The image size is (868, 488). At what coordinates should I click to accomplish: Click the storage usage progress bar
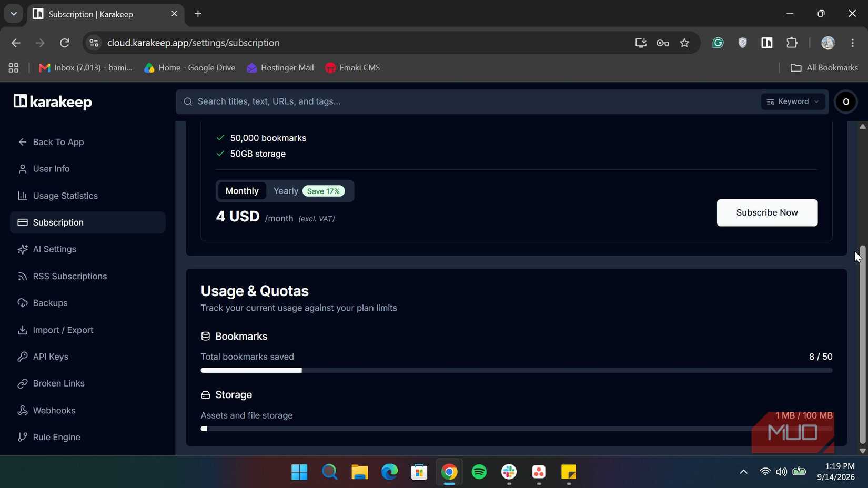coord(517,429)
